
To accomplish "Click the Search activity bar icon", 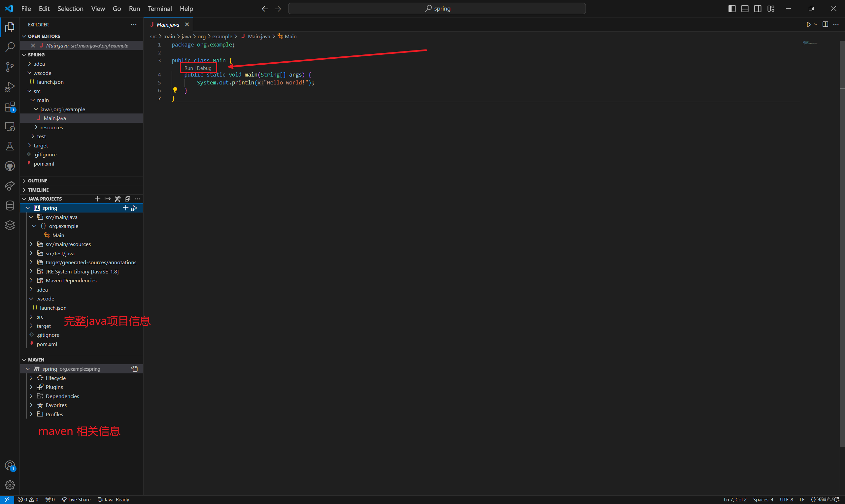I will coord(10,47).
